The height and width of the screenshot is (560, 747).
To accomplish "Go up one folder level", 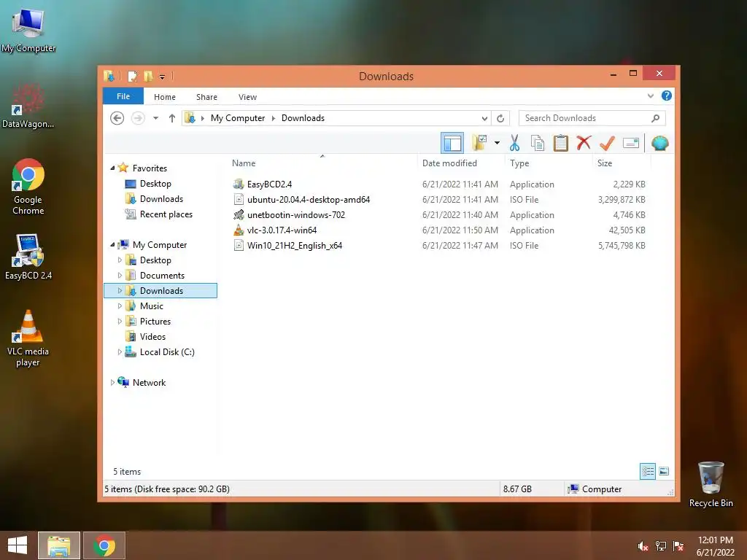I will coord(172,118).
